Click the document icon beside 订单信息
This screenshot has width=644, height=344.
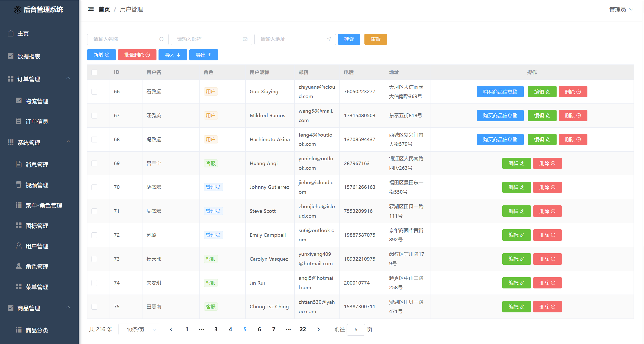[19, 121]
